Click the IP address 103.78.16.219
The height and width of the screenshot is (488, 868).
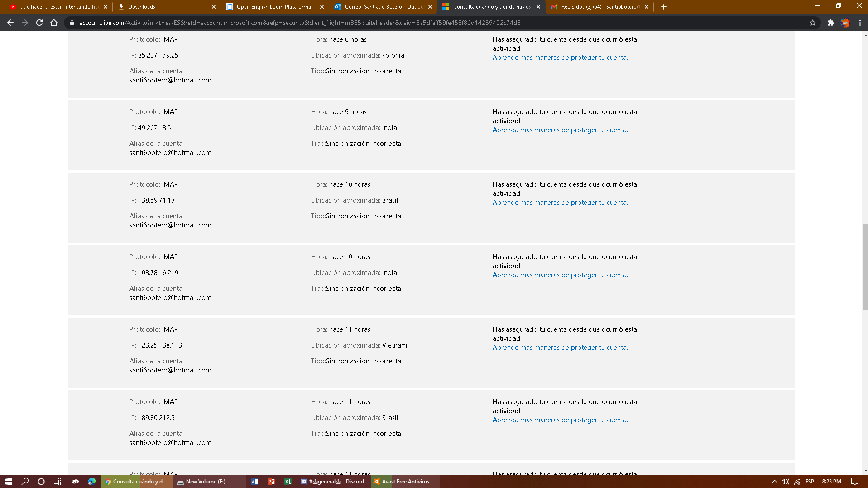click(158, 273)
